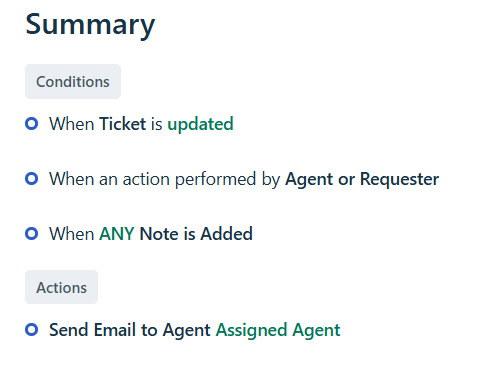Click the green 'Assigned Agent' text
This screenshot has width=502, height=387.
(278, 330)
